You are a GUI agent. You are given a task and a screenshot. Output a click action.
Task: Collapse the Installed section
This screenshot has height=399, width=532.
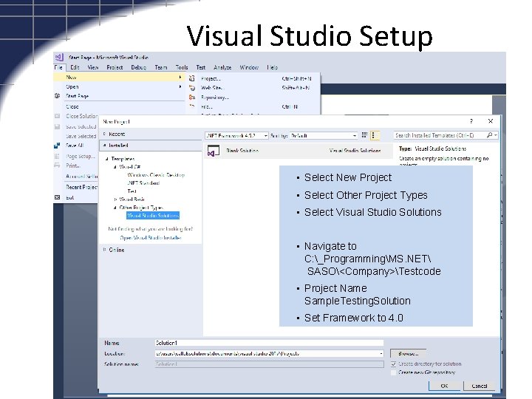pos(104,146)
